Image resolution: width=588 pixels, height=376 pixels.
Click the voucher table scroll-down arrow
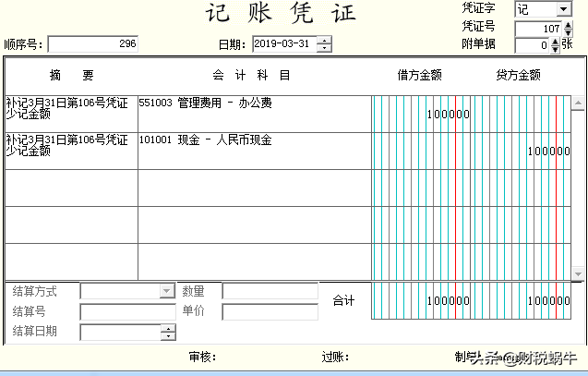click(578, 273)
